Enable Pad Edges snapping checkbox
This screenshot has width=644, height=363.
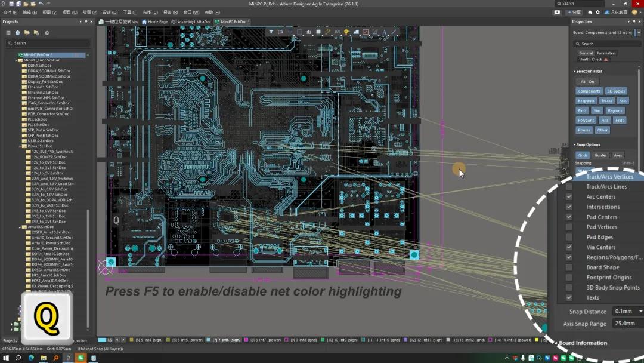point(569,237)
